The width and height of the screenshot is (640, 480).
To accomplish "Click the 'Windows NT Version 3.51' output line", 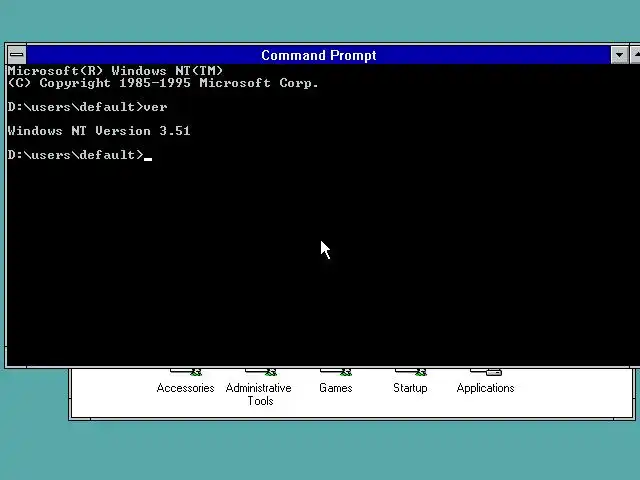I will [99, 131].
